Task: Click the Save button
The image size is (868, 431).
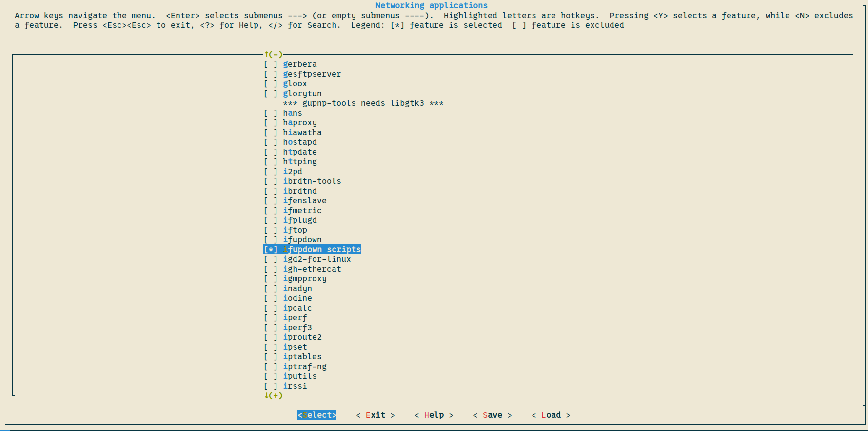Action: coord(493,415)
